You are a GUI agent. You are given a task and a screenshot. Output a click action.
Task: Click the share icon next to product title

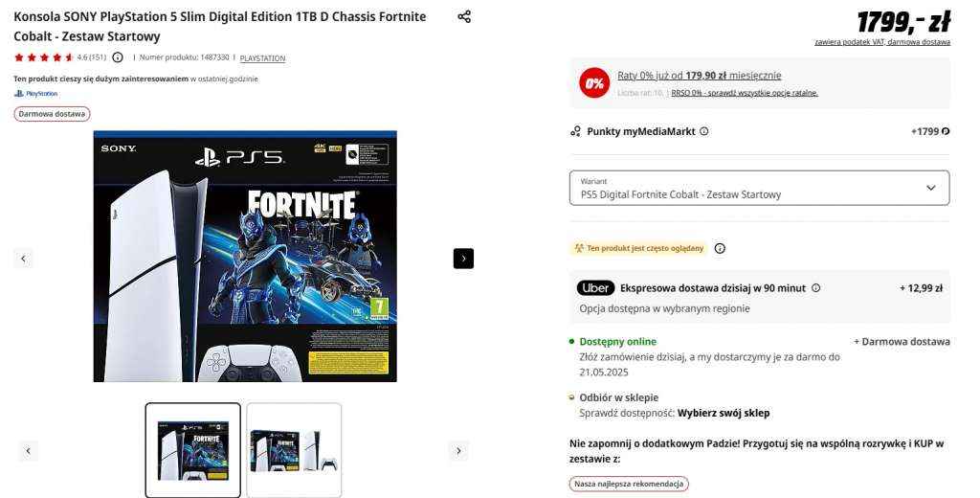click(464, 16)
